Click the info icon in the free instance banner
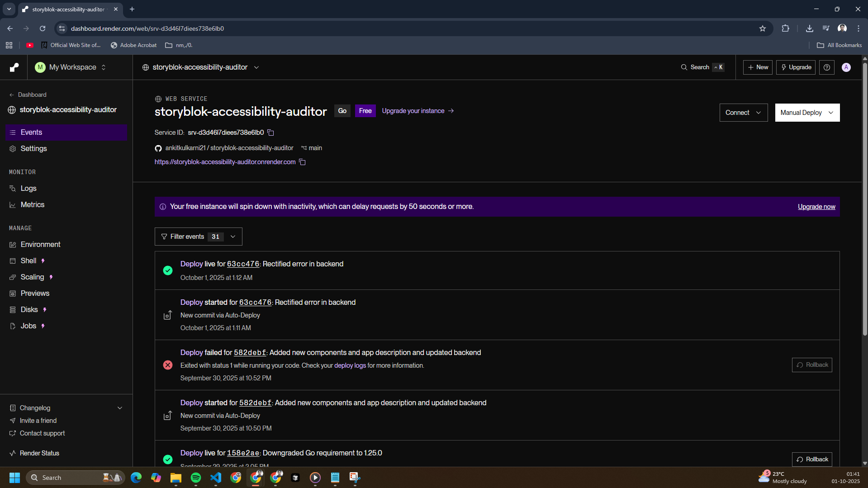Screen dimensions: 868x488 [163, 207]
